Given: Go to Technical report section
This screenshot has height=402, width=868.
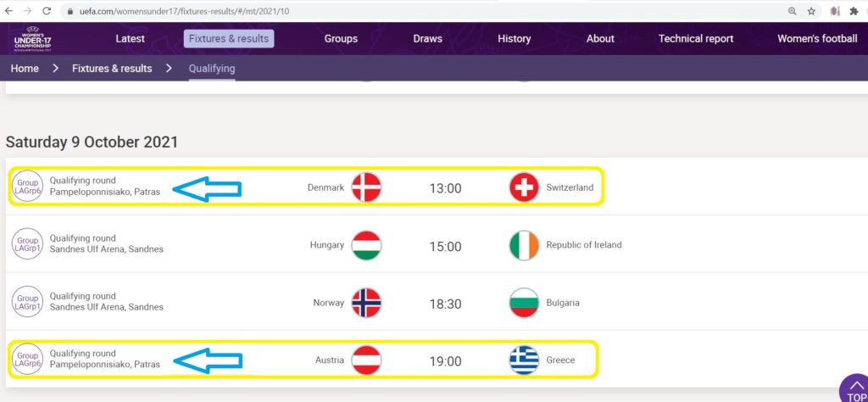Looking at the screenshot, I should point(696,39).
